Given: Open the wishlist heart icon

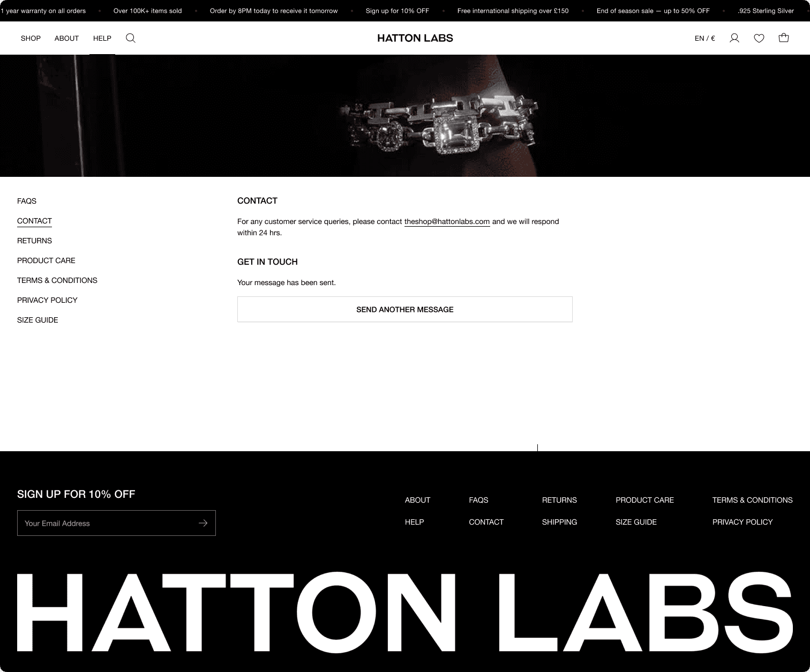Looking at the screenshot, I should (x=759, y=38).
